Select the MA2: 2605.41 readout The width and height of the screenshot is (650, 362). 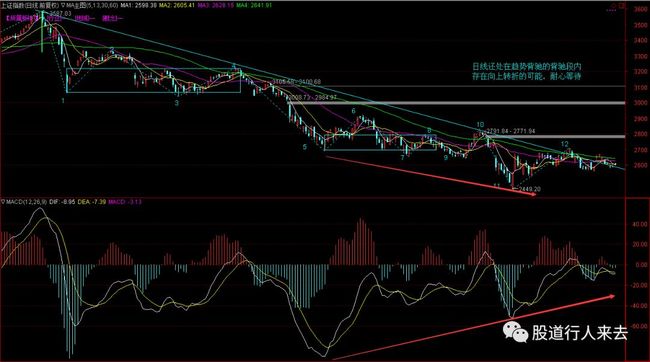point(177,5)
